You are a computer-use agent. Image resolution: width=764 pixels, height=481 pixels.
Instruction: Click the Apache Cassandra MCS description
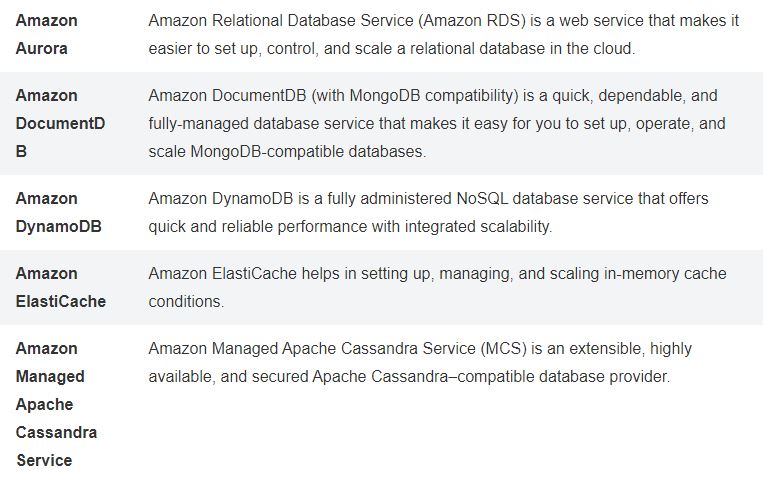coord(420,363)
